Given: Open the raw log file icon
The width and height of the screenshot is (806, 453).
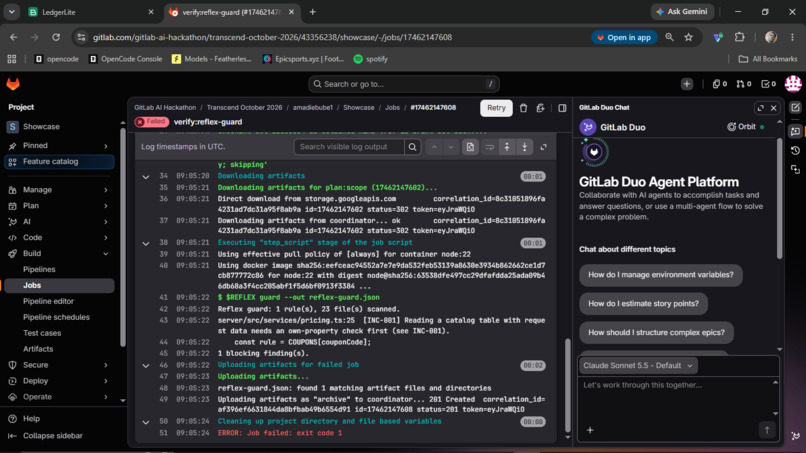Looking at the screenshot, I should click(470, 147).
